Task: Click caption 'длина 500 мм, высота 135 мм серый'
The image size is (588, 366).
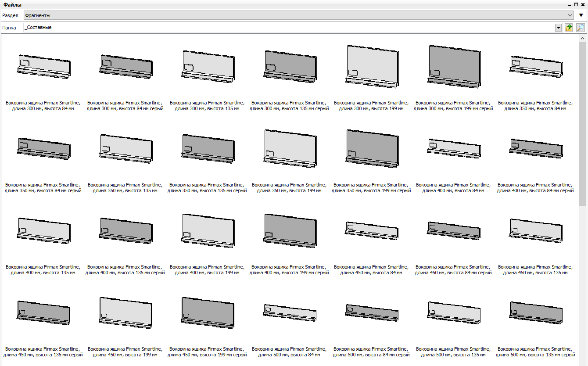Action: tap(535, 355)
